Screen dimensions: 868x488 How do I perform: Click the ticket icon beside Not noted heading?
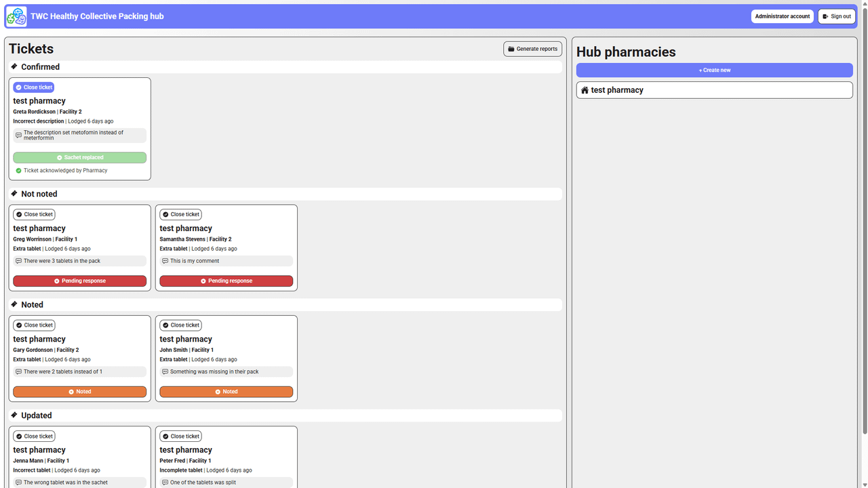pos(14,193)
